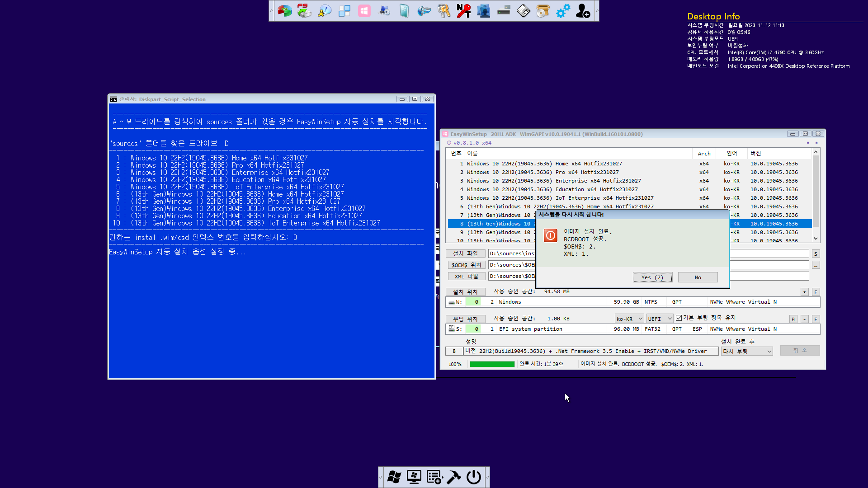Click right edge handle of bottom dock
This screenshot has width=868, height=488.
487,477
